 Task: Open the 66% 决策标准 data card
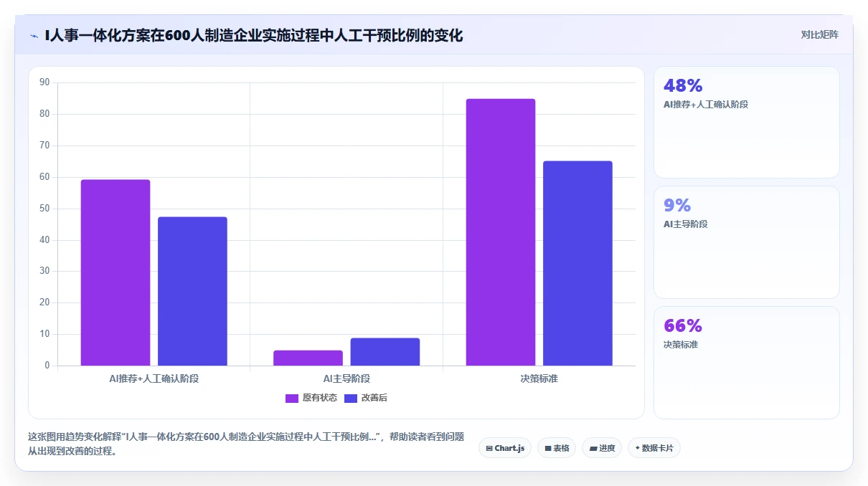point(746,363)
